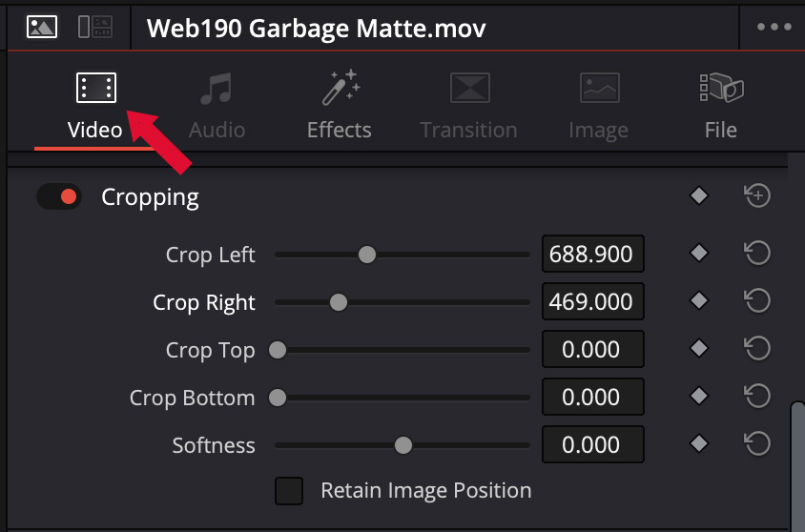Click the Cropping section title
Screen dimensions: 805x532
pos(150,197)
